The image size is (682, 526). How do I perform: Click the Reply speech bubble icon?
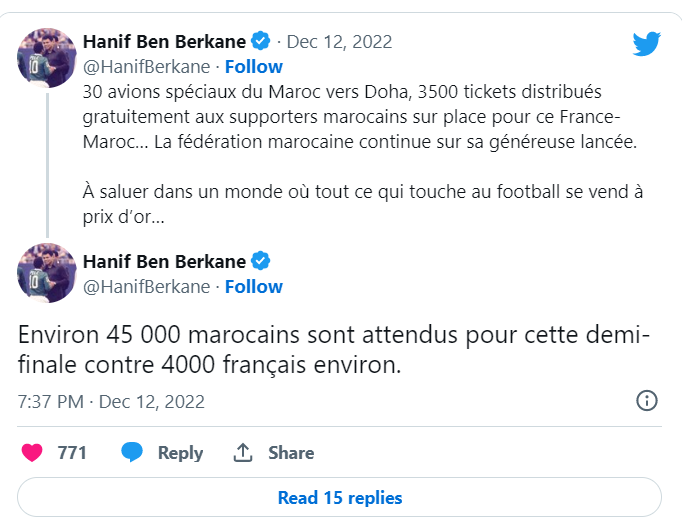132,452
